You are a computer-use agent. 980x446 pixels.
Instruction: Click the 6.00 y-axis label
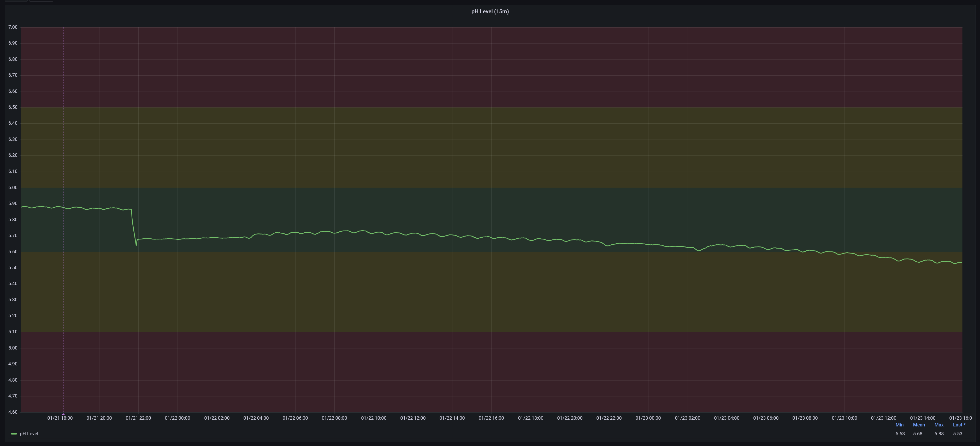13,188
